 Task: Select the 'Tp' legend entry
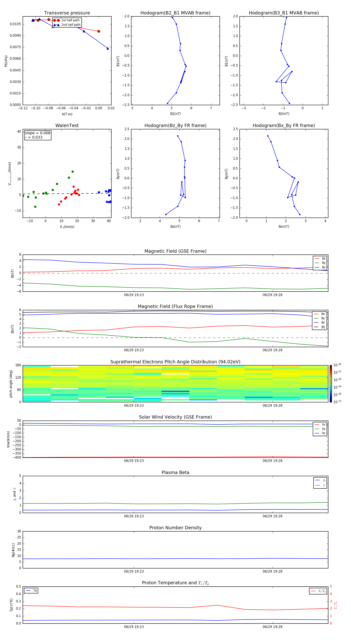pyautogui.click(x=31, y=591)
